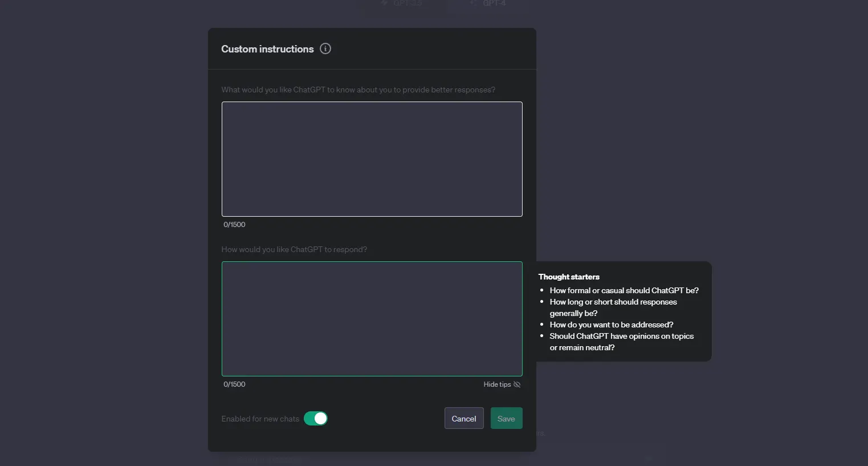Image resolution: width=868 pixels, height=466 pixels.
Task: Save the custom instructions
Action: [506, 419]
